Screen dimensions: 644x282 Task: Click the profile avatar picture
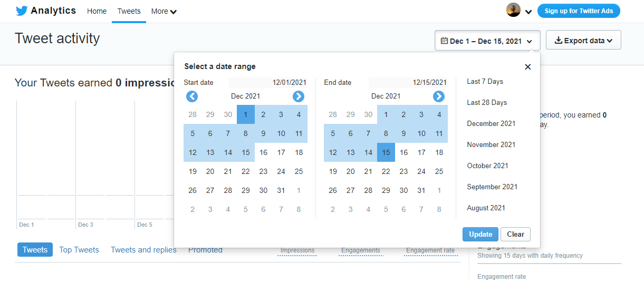coord(513,11)
